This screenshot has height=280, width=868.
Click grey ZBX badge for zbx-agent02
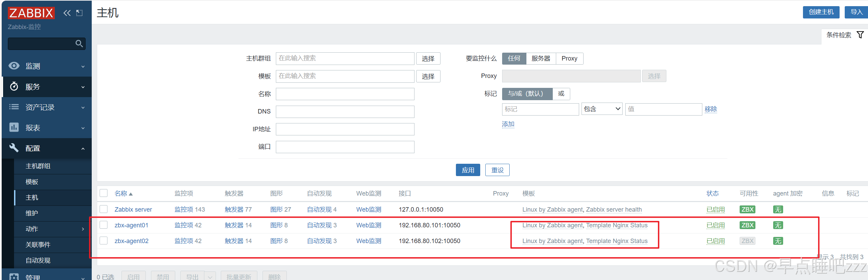pos(748,241)
